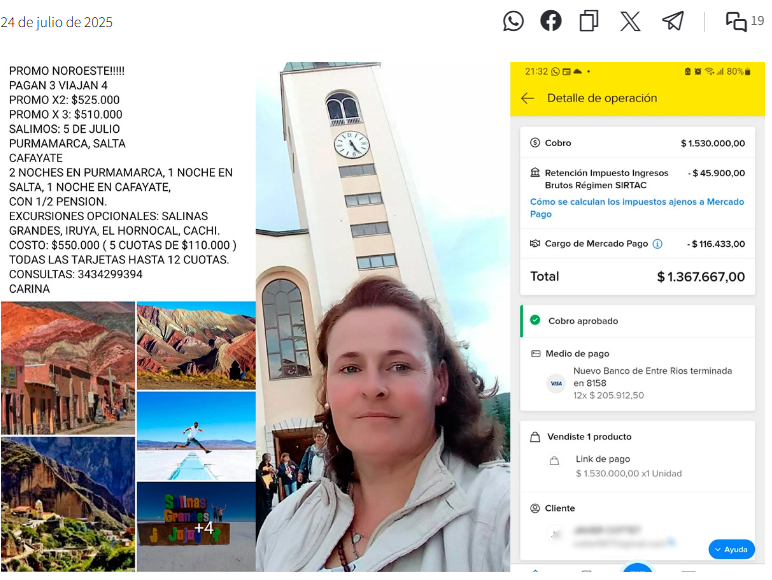772x580 pixels.
Task: Click the info icon next to Cargo de Mercado Pago
Action: point(657,244)
